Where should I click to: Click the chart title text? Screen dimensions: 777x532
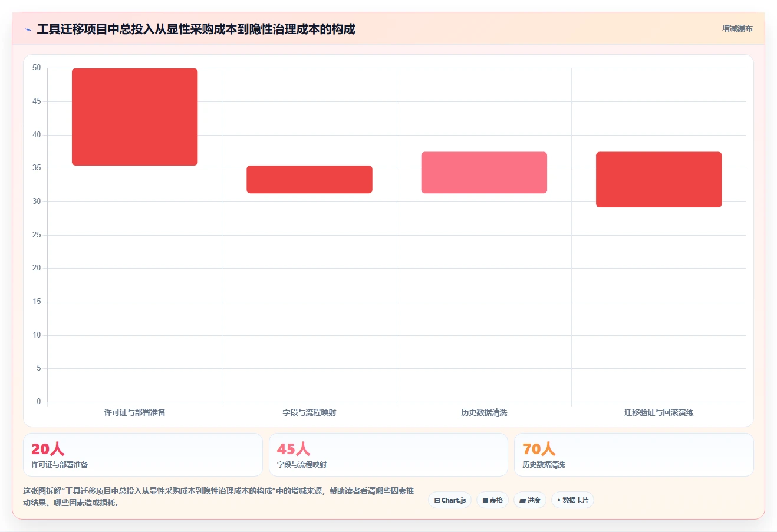pyautogui.click(x=196, y=29)
